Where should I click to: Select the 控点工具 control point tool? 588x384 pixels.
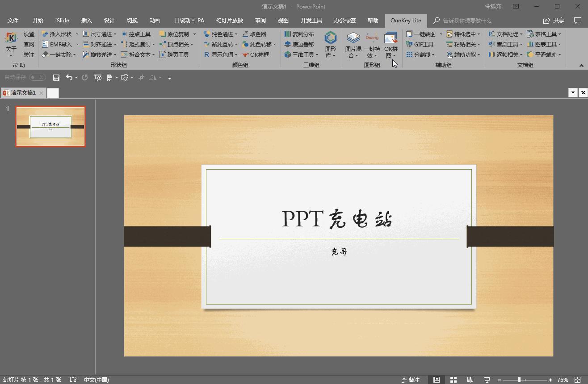pyautogui.click(x=136, y=34)
